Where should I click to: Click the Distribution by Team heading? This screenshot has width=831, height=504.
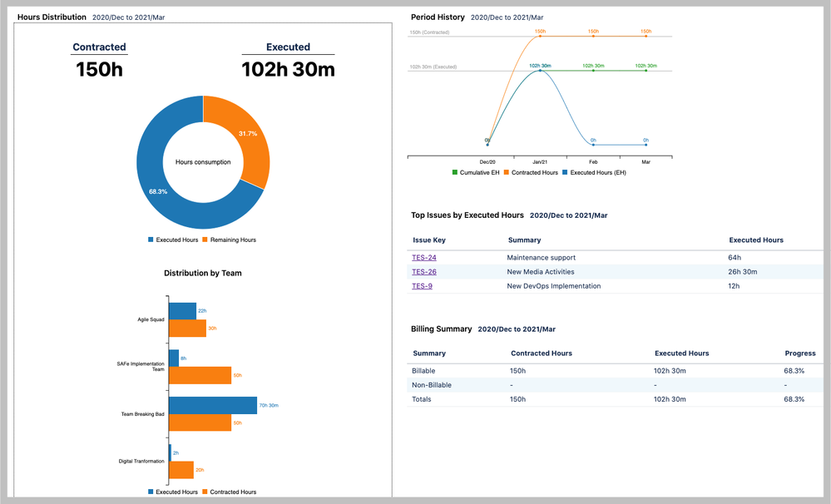click(x=202, y=274)
